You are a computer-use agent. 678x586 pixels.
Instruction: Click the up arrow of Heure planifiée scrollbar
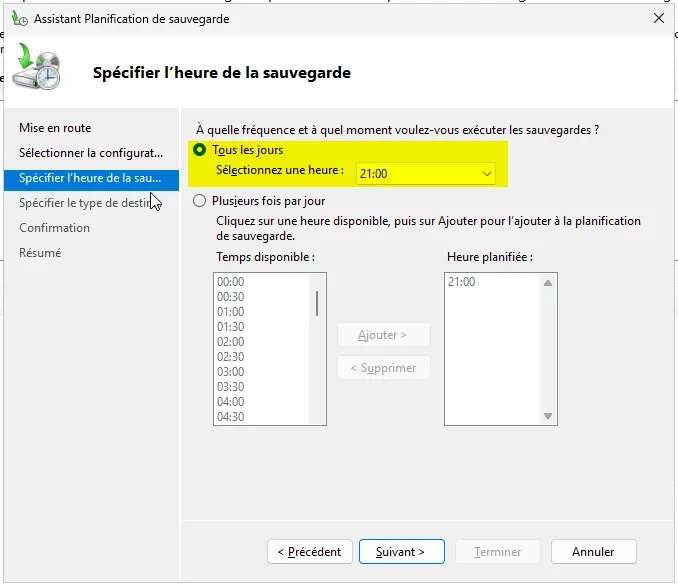click(548, 283)
